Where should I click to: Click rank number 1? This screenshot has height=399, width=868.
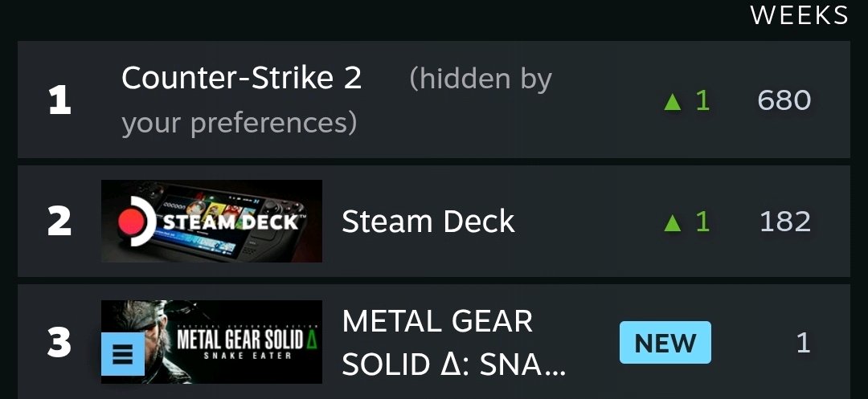click(59, 101)
